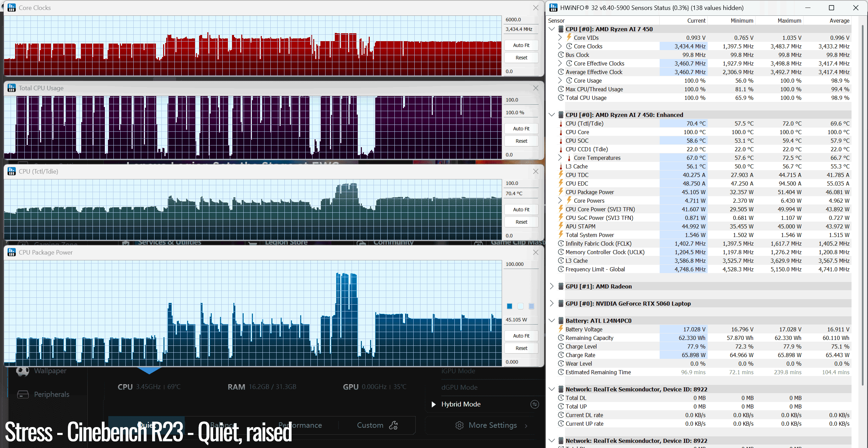
Task: Collapse the Battery: ATL L24N4PC0 group
Action: 552,320
